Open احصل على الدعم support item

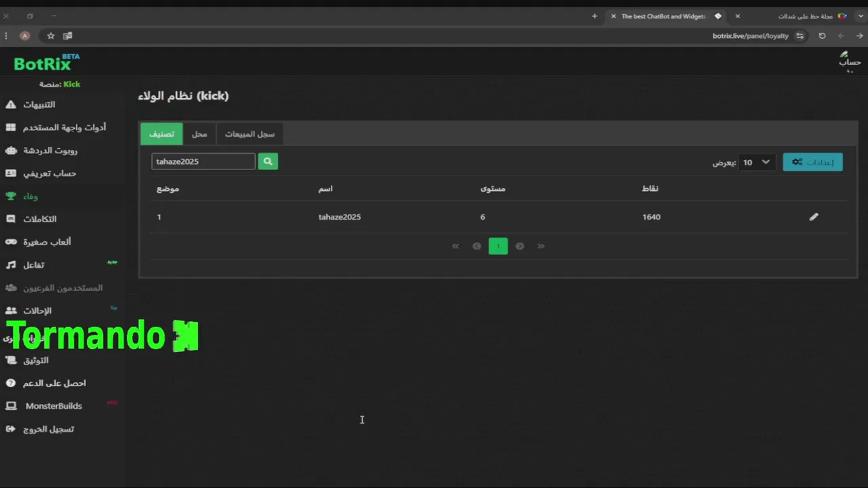pyautogui.click(x=45, y=383)
